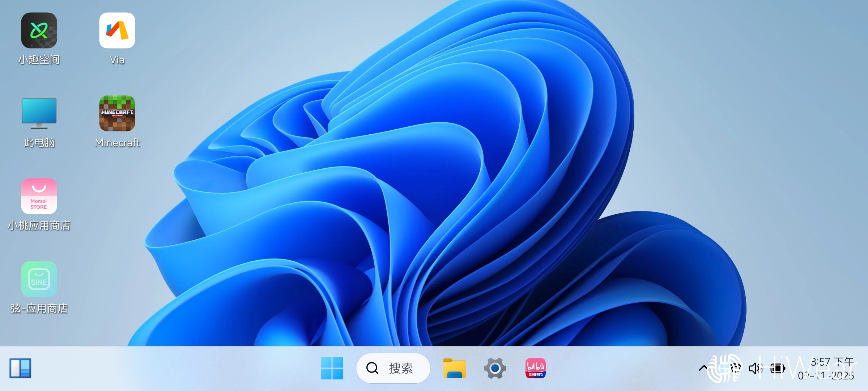Click the Windows Start button
The width and height of the screenshot is (868, 391).
(332, 369)
